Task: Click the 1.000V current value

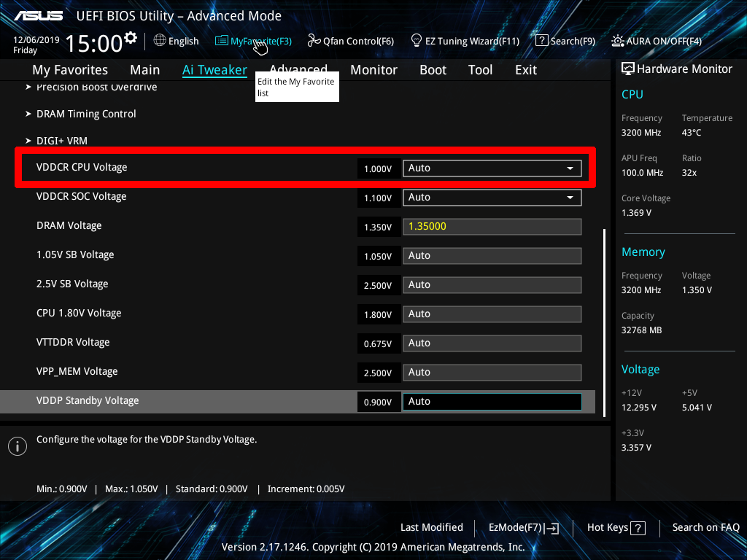Action: coord(378,169)
